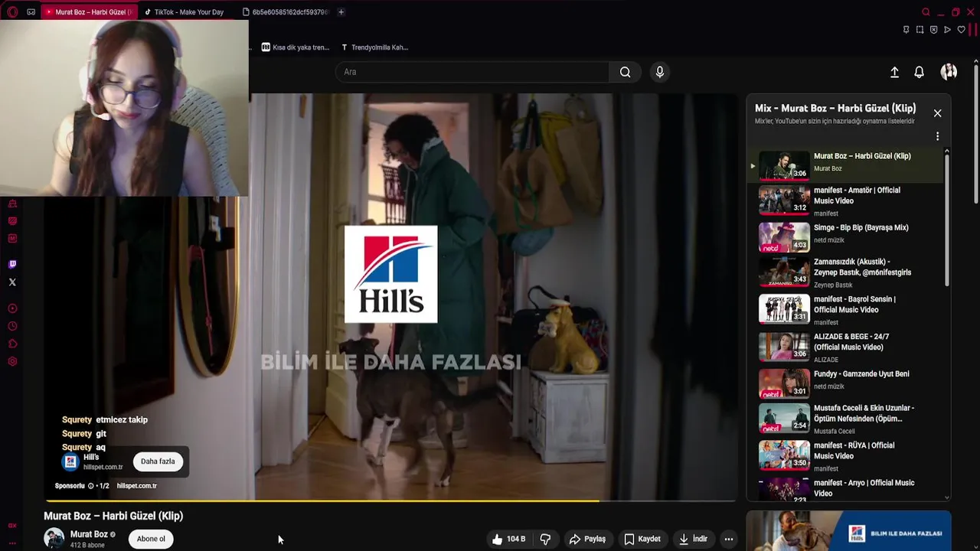Click the Hill's logo in the ad video
Image resolution: width=980 pixels, height=551 pixels.
390,274
